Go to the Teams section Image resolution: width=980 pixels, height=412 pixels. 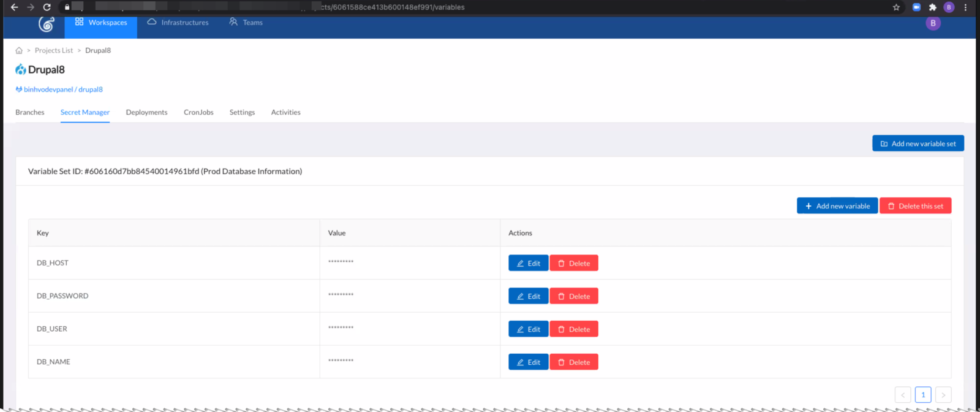click(246, 23)
